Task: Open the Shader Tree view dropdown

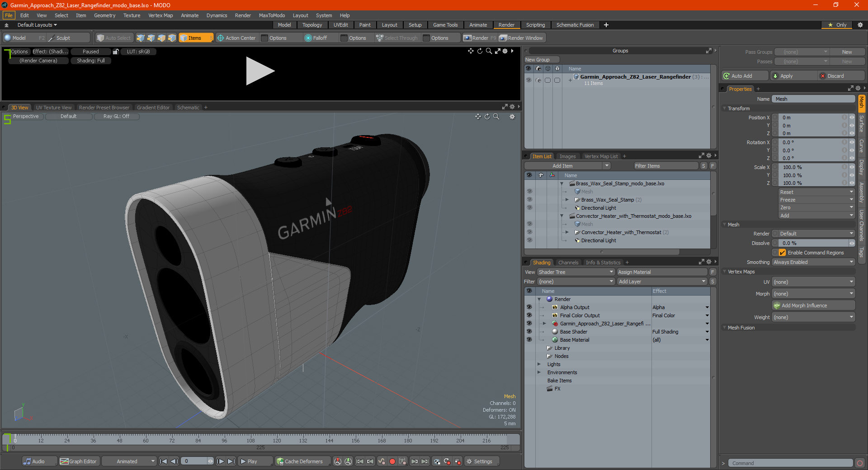Action: point(576,272)
